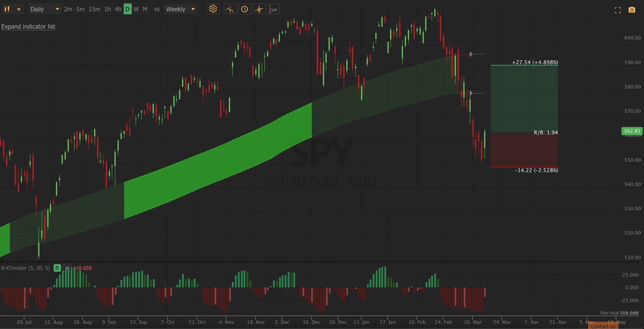
Task: Click the 23. Sep date label
Action: coord(138,322)
